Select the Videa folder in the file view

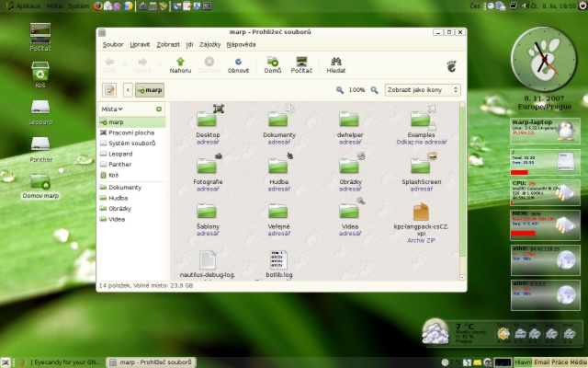(x=349, y=211)
